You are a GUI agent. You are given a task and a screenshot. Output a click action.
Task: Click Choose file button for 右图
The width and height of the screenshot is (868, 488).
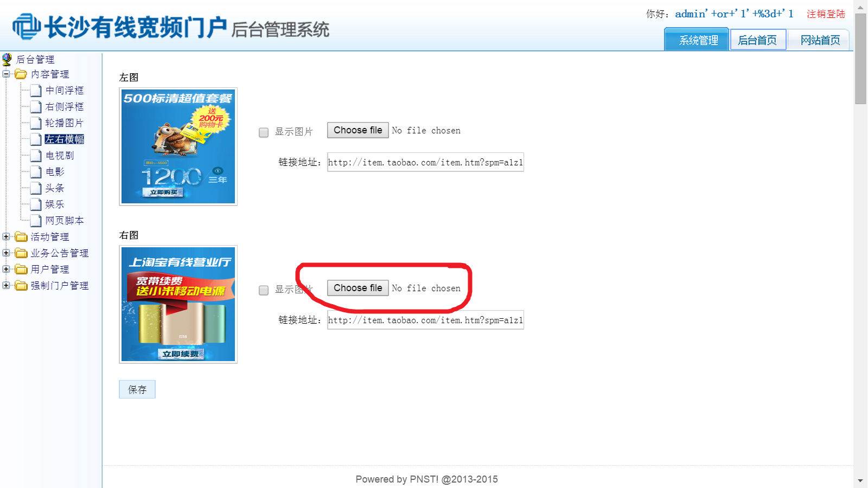(x=358, y=288)
